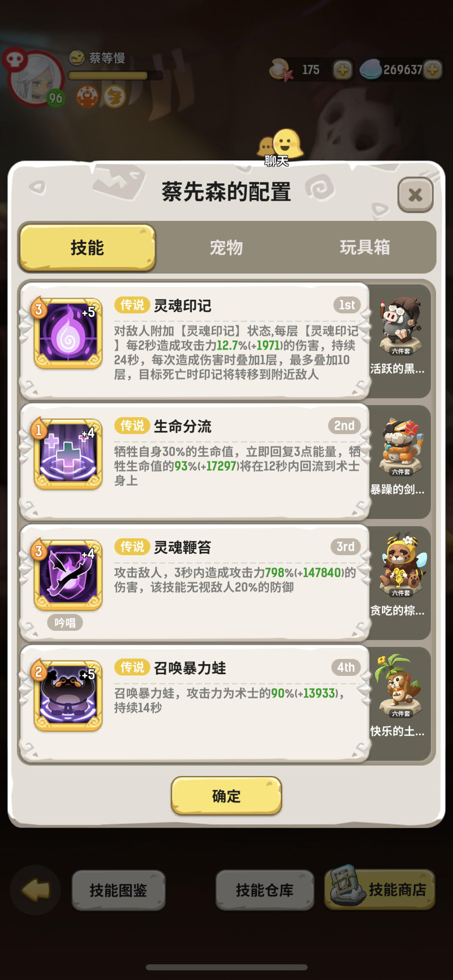Add shells with plus next to 175
The width and height of the screenshot is (453, 980).
tap(343, 70)
